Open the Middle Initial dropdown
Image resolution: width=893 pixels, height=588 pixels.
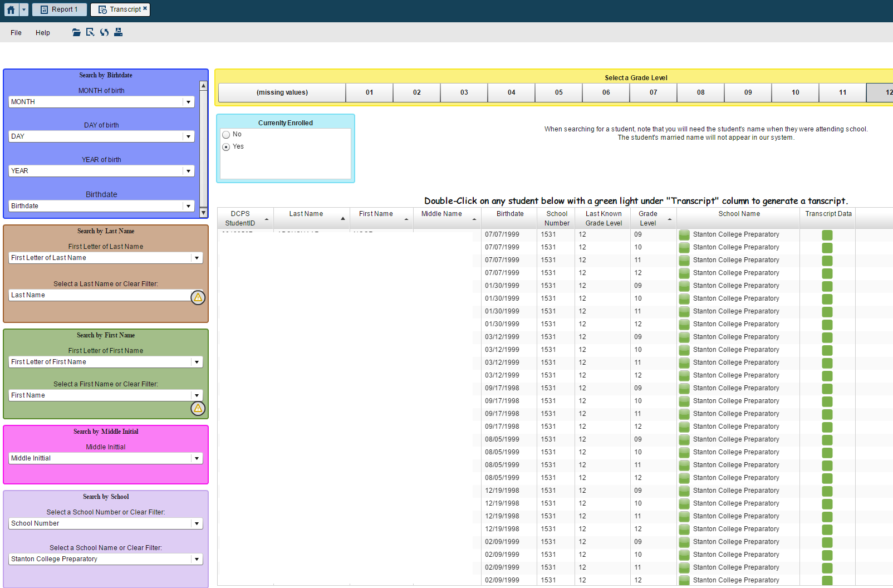pos(197,458)
